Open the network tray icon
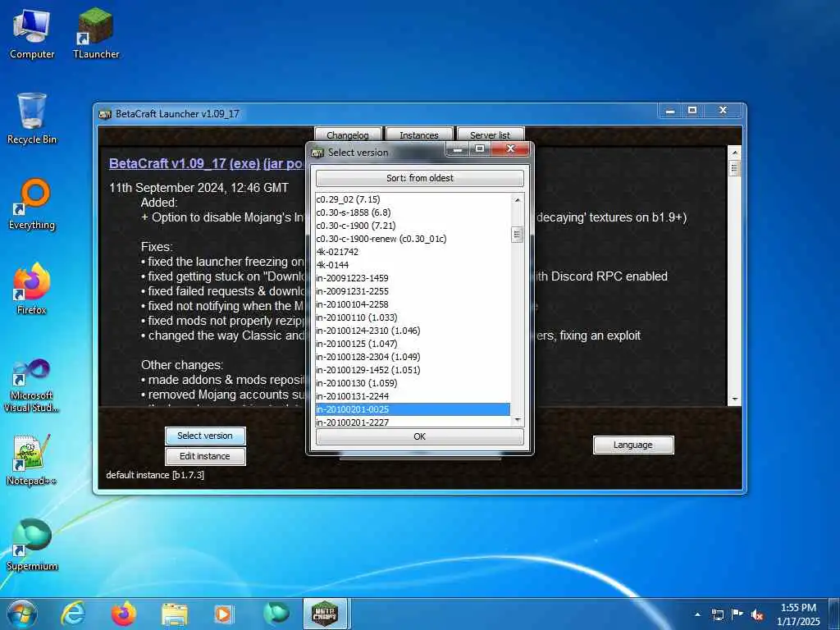This screenshot has width=840, height=630. (718, 614)
